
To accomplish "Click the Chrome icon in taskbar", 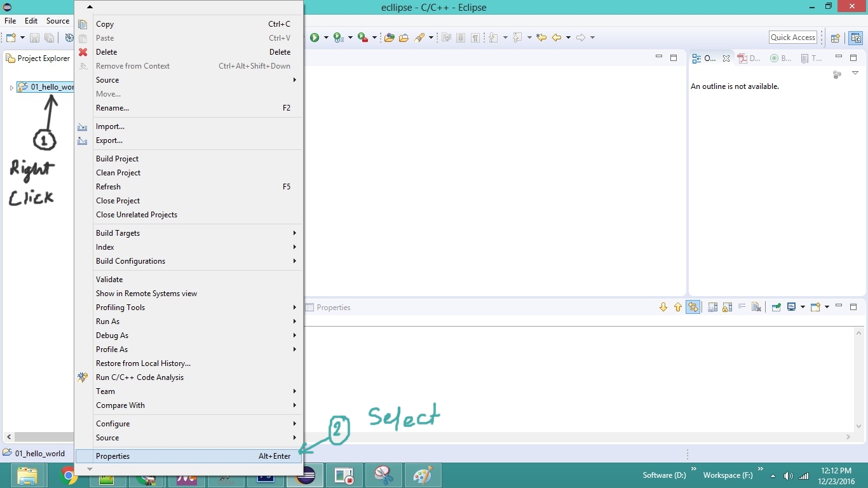I will (x=69, y=475).
